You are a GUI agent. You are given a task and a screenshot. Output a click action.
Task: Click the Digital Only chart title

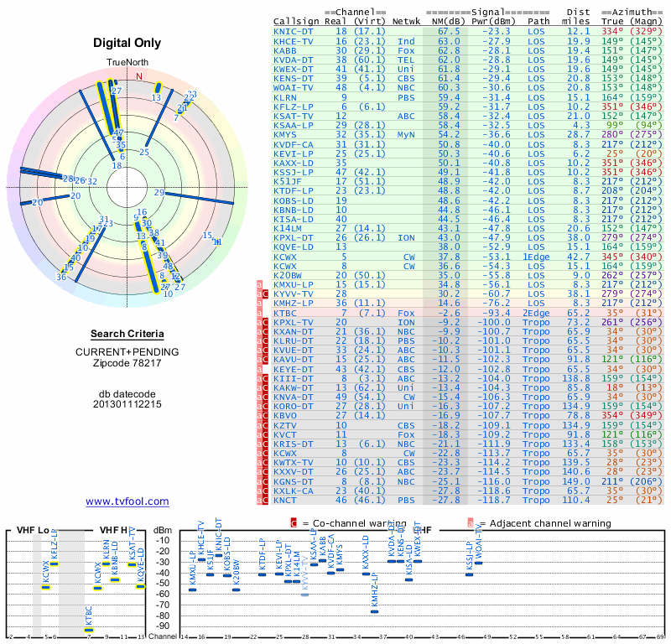(x=127, y=43)
